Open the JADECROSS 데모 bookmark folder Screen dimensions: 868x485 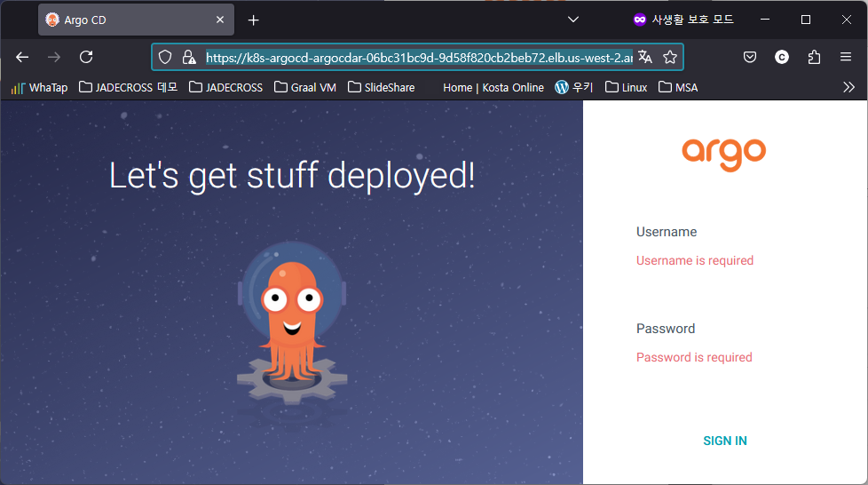[x=128, y=88]
